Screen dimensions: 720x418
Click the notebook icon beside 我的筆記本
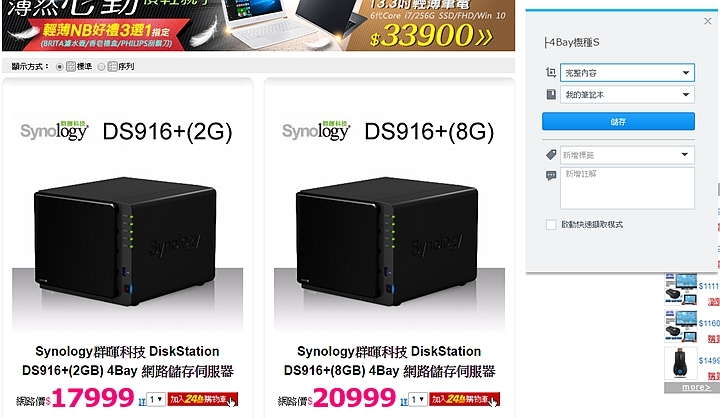point(551,94)
